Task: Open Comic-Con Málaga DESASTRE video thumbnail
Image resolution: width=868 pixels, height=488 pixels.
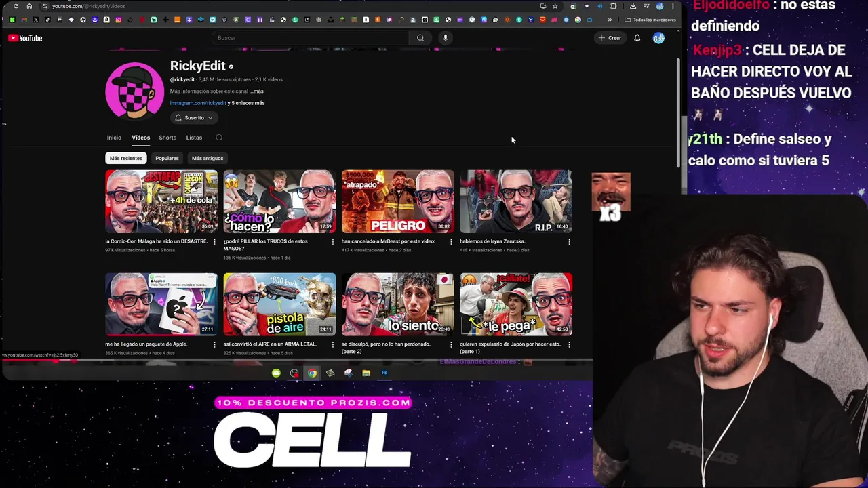Action: [x=161, y=201]
